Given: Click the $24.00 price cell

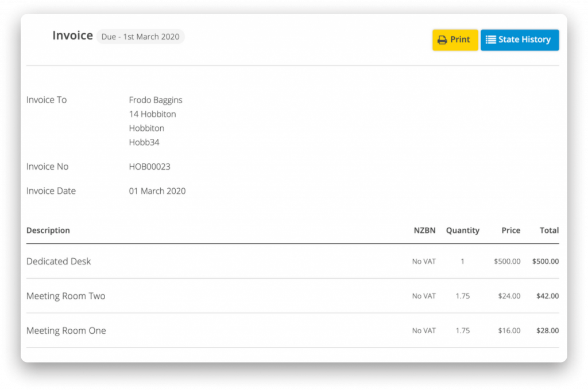Looking at the screenshot, I should click(509, 296).
